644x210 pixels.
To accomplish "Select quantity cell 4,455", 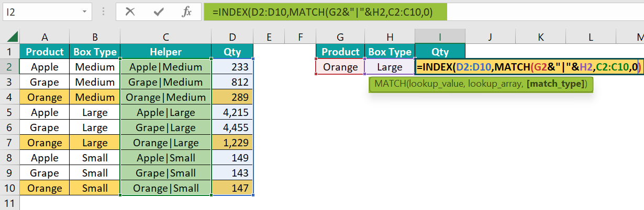I will point(232,127).
